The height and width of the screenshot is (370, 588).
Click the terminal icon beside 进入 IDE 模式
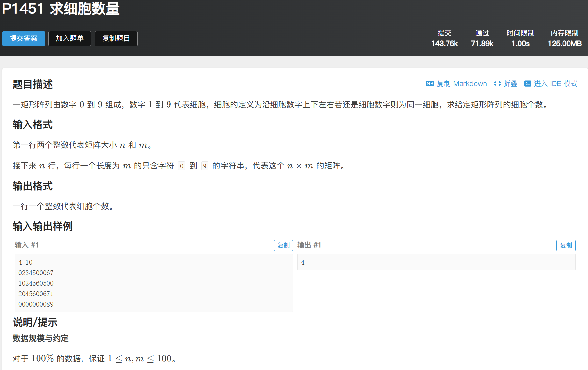(527, 83)
